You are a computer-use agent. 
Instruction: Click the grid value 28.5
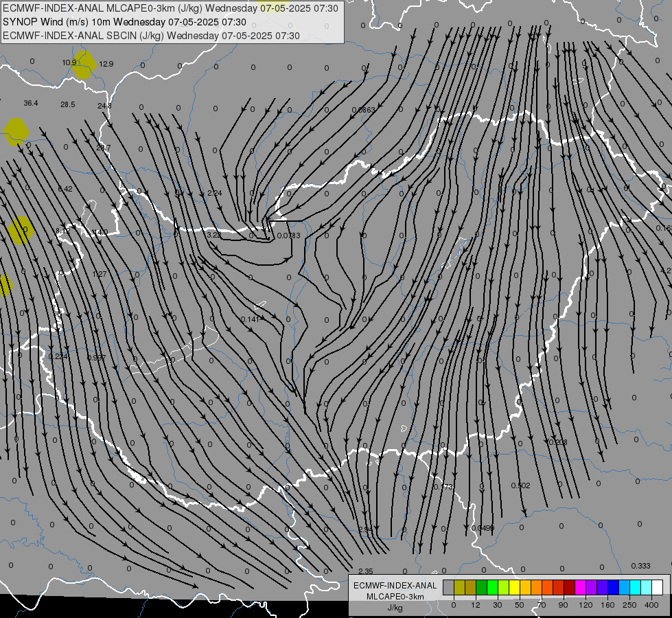click(x=68, y=104)
